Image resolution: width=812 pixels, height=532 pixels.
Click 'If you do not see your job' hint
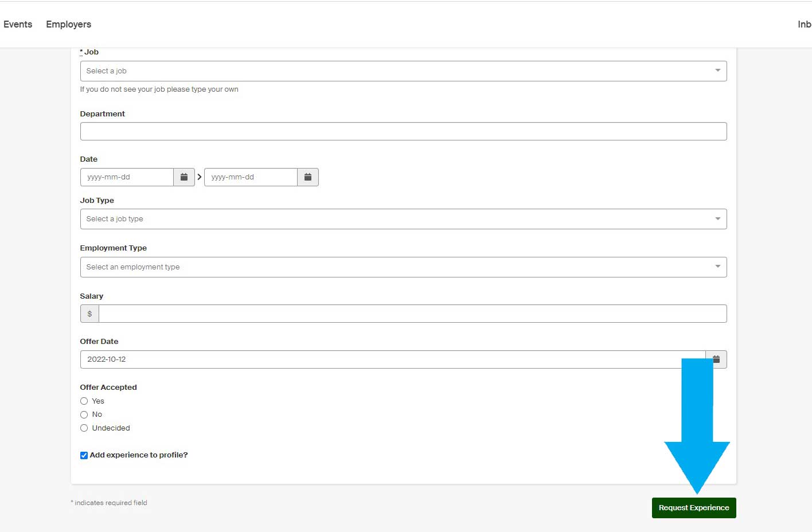pyautogui.click(x=159, y=89)
